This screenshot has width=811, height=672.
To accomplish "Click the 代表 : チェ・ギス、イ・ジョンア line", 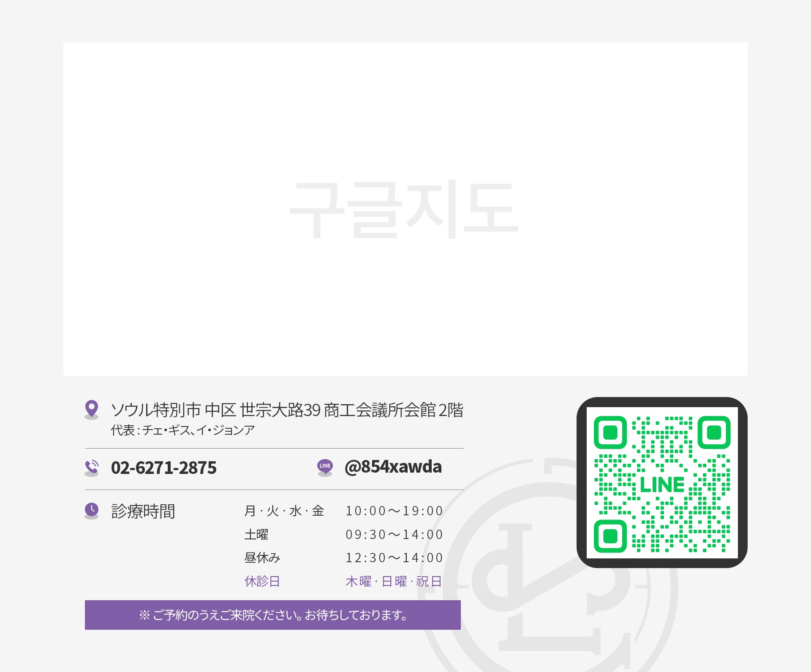I will click(x=183, y=430).
